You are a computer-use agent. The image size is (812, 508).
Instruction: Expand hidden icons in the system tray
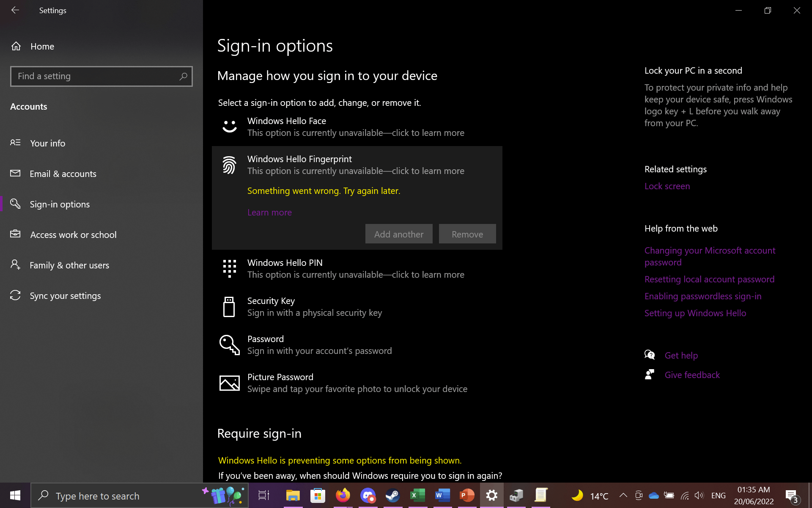click(x=623, y=495)
